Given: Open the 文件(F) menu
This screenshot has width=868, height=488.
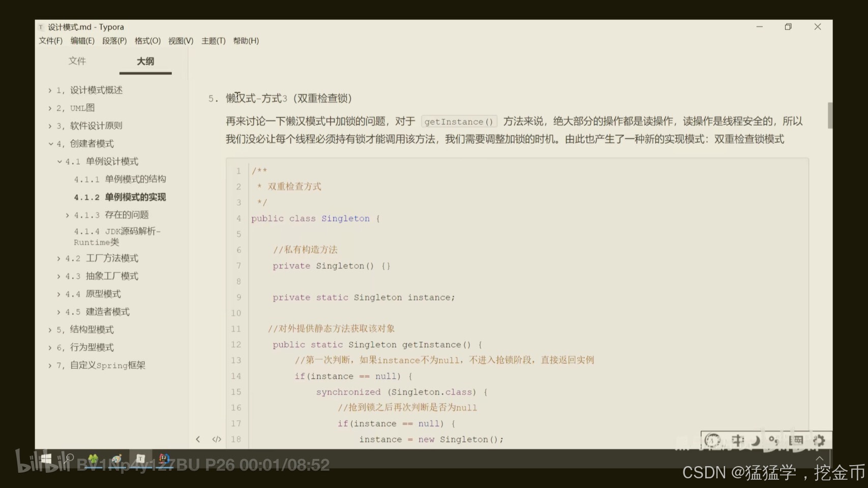Looking at the screenshot, I should tap(50, 41).
